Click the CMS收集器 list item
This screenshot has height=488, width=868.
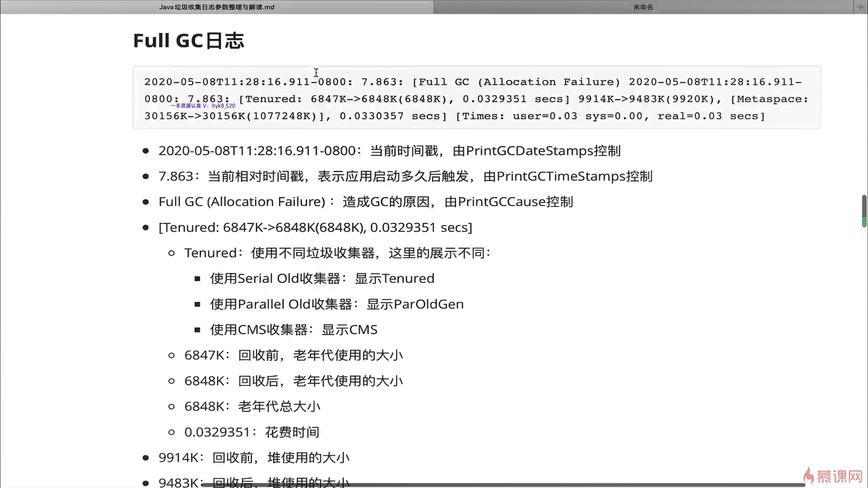293,330
